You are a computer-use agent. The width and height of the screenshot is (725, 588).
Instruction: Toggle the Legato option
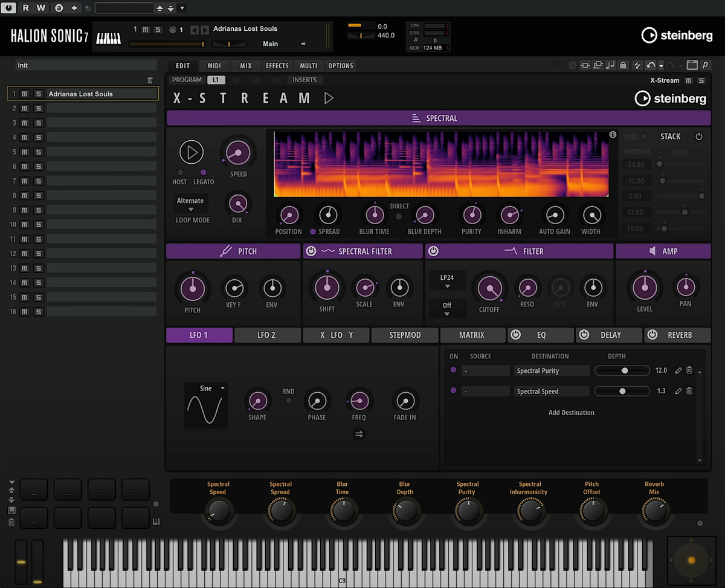click(x=203, y=172)
